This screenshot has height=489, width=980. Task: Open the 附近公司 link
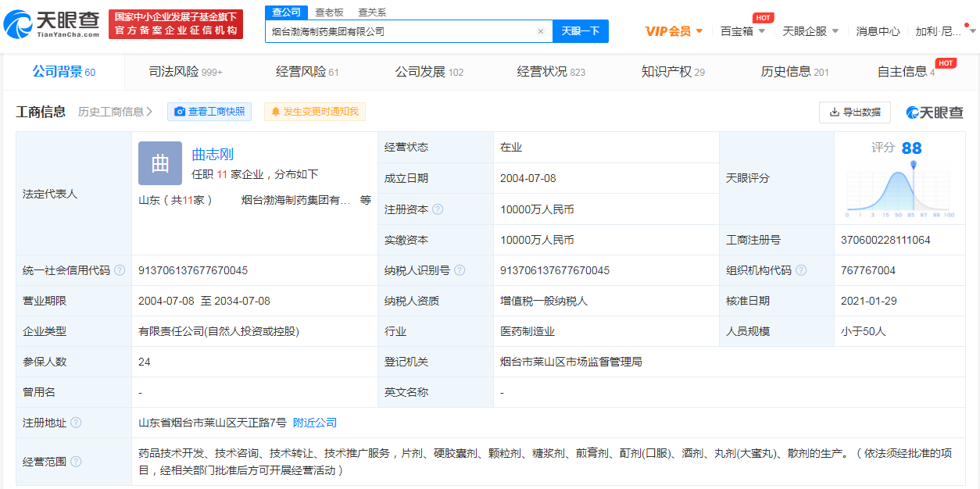click(x=313, y=422)
